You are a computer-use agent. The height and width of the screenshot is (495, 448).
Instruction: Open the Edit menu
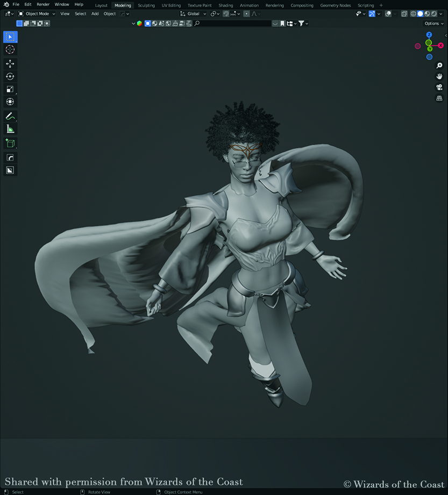[28, 4]
